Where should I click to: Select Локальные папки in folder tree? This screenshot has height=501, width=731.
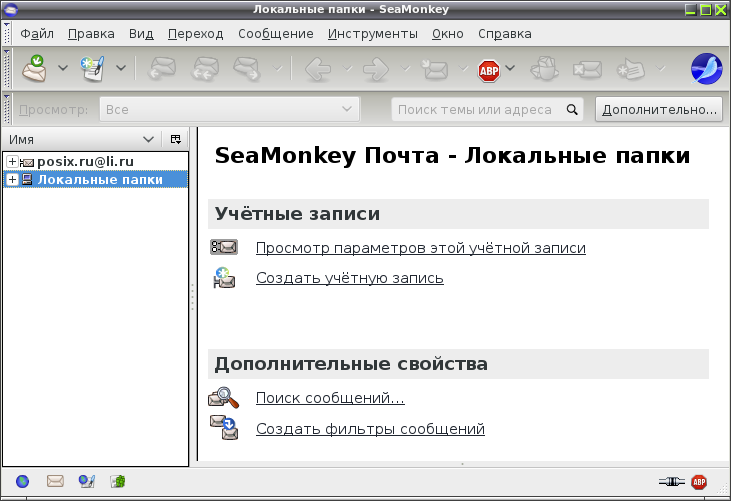tap(100, 179)
